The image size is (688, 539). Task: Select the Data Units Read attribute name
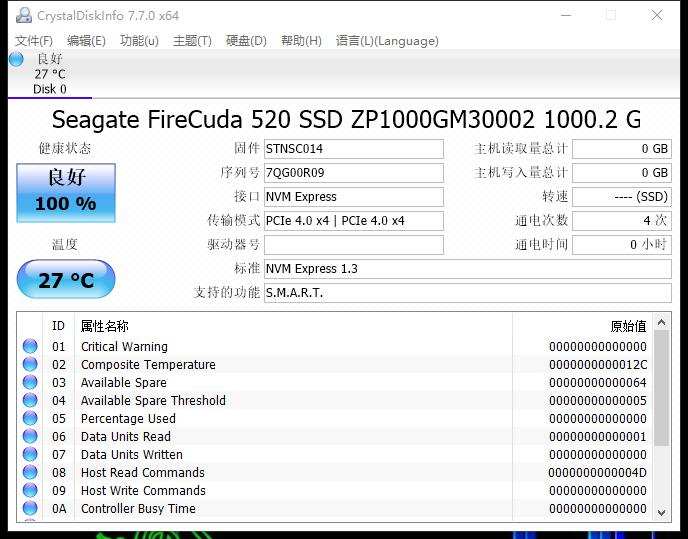click(126, 437)
